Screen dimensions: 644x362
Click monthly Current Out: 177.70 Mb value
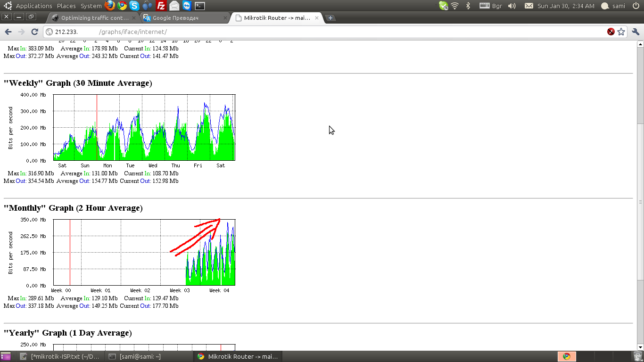(x=149, y=306)
